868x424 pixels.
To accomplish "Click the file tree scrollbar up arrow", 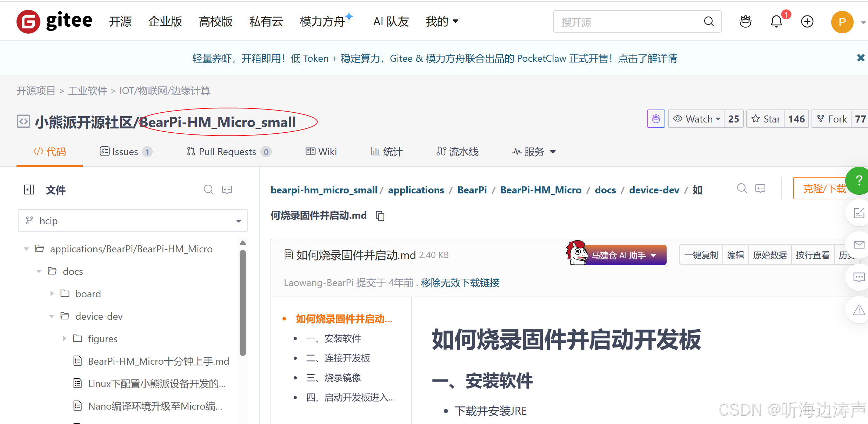I will click(242, 243).
